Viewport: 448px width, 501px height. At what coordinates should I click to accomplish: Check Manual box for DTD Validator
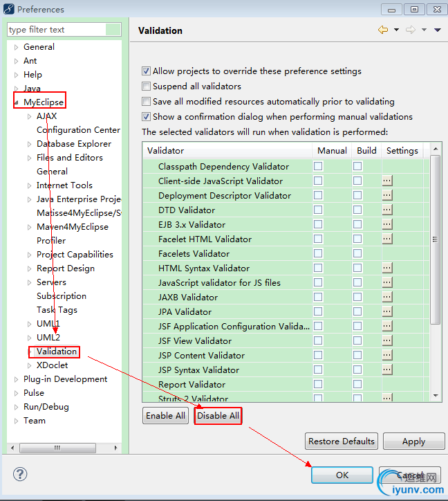318,210
